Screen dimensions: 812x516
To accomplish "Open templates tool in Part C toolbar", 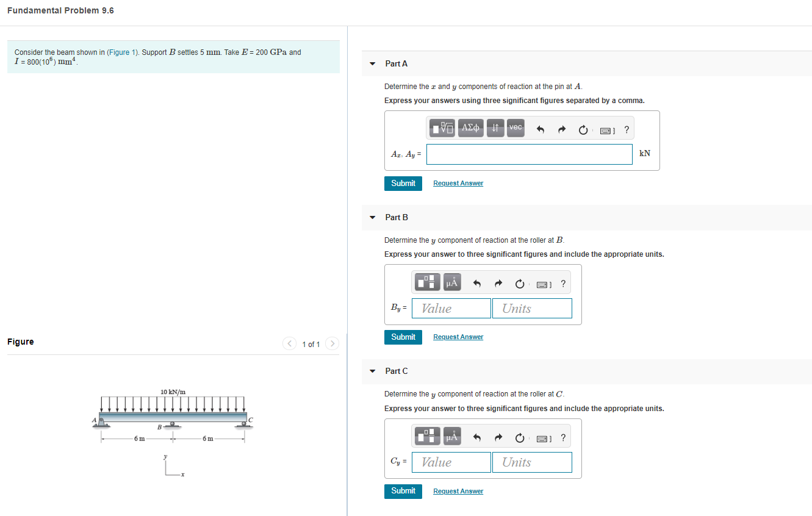I will (x=428, y=435).
